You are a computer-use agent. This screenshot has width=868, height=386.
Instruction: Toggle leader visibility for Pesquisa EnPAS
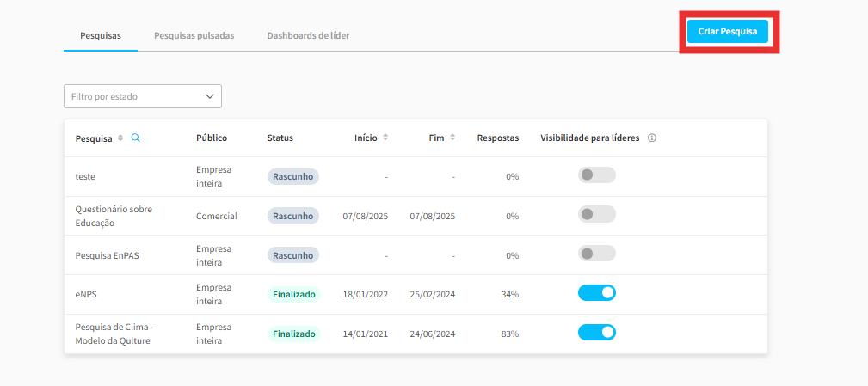(x=597, y=254)
